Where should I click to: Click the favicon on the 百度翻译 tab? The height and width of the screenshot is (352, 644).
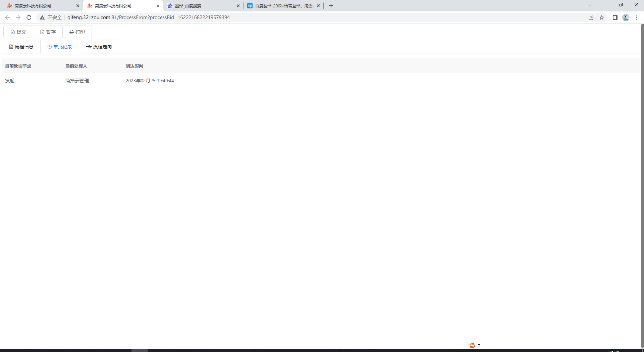pyautogui.click(x=250, y=6)
